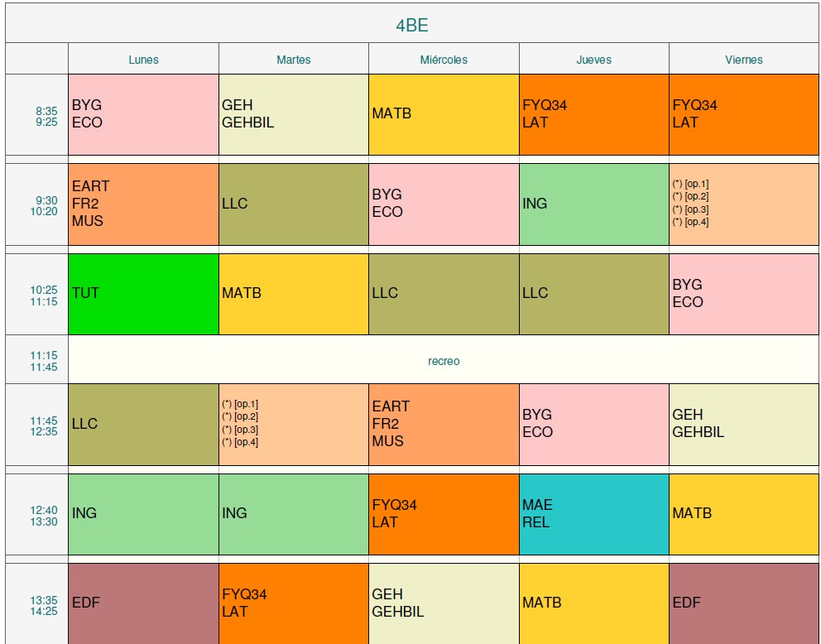Select Tuesday's LLC cell at 9:30
This screenshot has height=644, width=821.
293,204
